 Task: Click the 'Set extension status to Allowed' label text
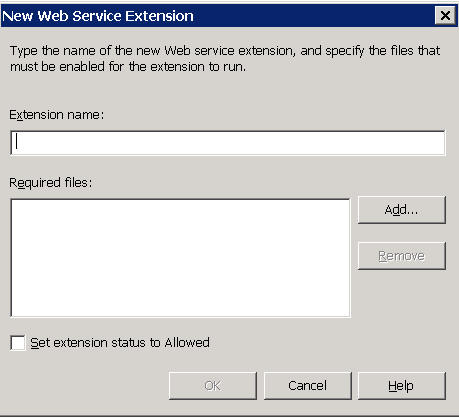tap(120, 343)
